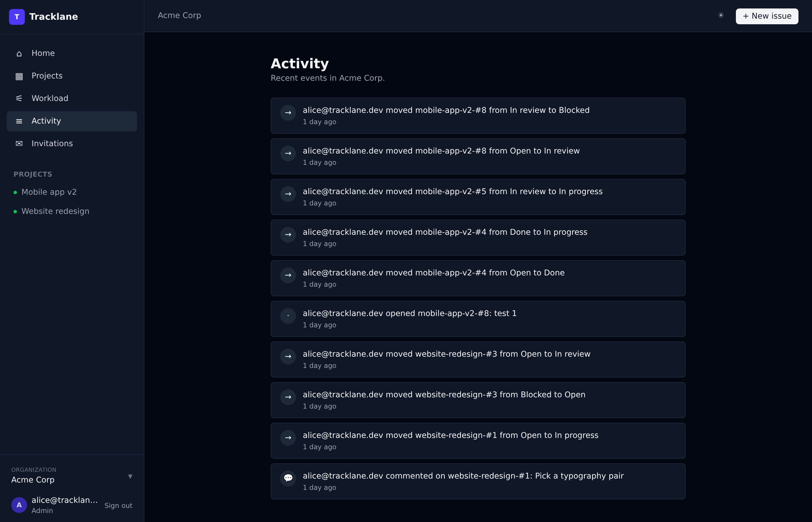Screen dimensions: 812x522
Task: Click arrow icon for website-redesign-#3 Blocked to Open
Action: pyautogui.click(x=288, y=397)
